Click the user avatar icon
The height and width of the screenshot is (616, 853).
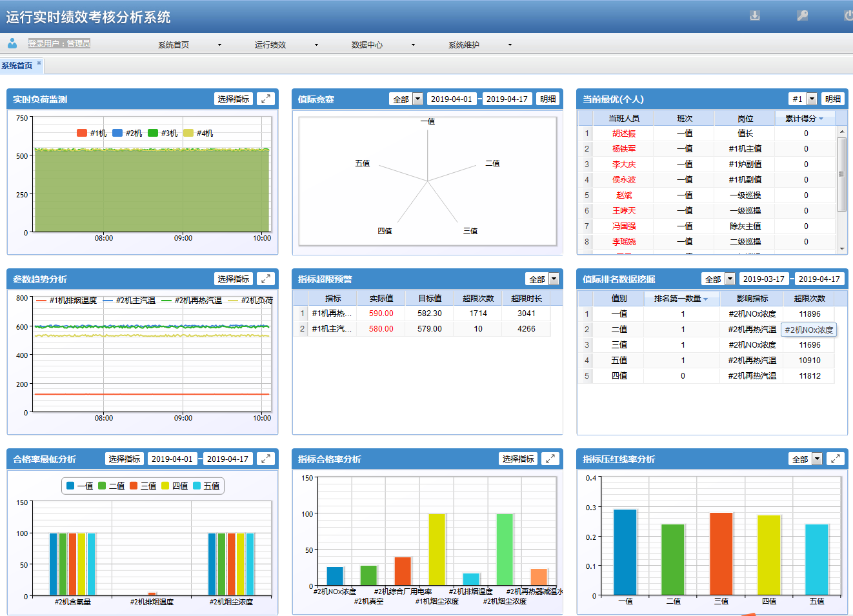[x=12, y=43]
